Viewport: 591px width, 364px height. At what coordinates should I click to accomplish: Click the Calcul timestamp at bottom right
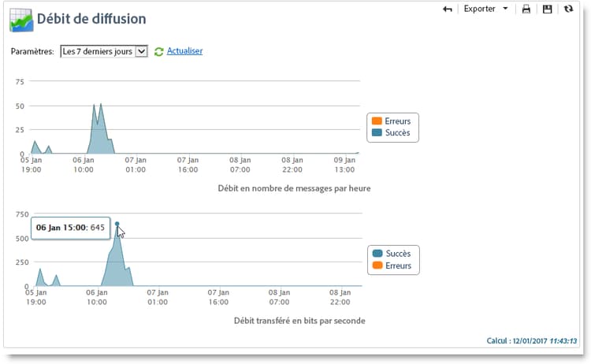coord(531,340)
